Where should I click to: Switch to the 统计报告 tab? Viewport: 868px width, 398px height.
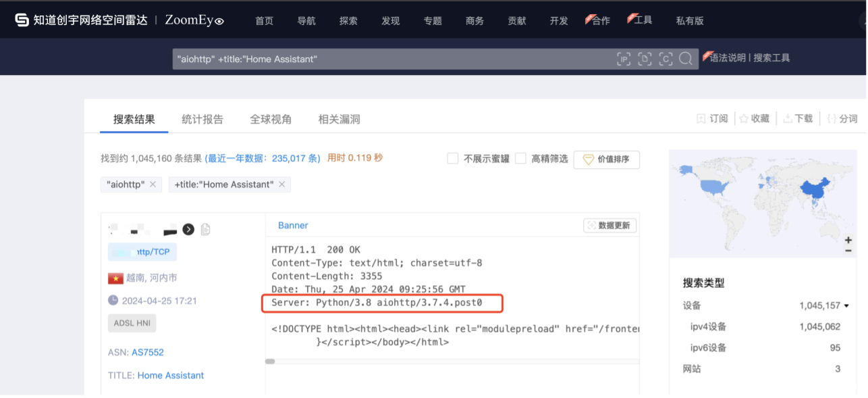pos(202,119)
